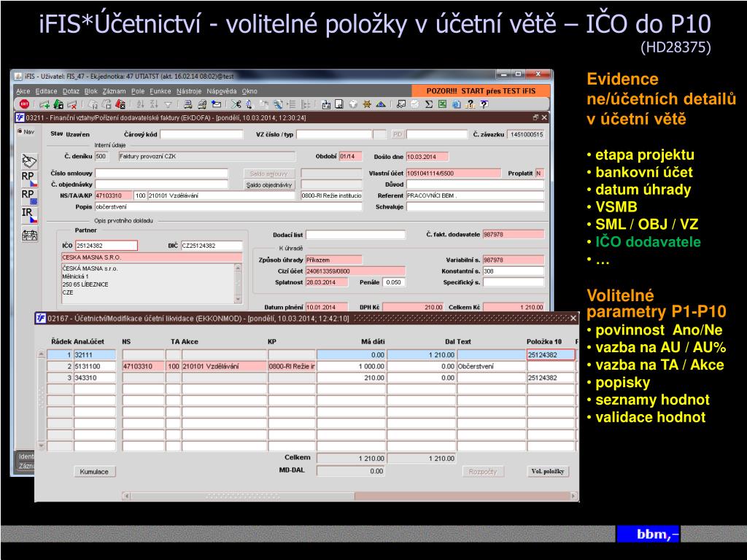Click the Popis field containing občerstvení

[x=228, y=206]
